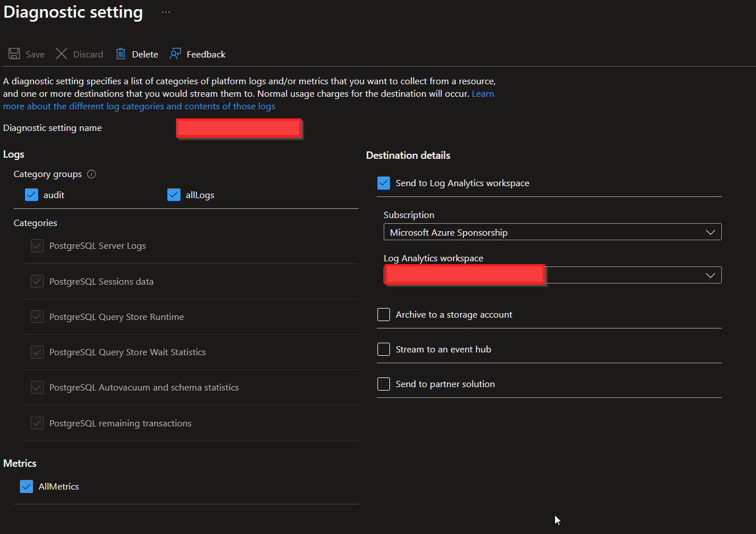Image resolution: width=756 pixels, height=534 pixels.
Task: Click the Feedback toolbar label
Action: click(x=206, y=55)
